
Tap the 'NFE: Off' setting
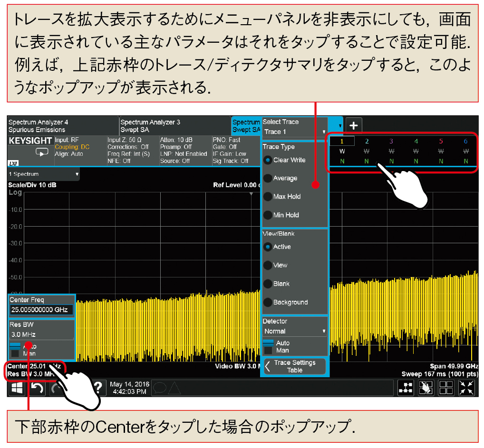(119, 161)
